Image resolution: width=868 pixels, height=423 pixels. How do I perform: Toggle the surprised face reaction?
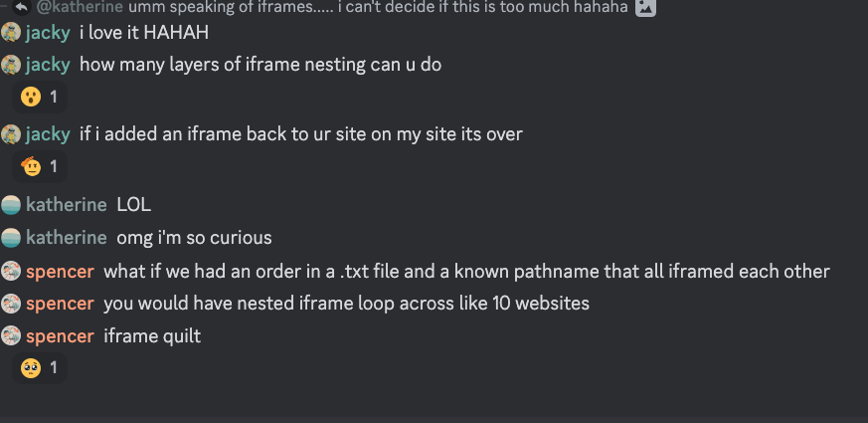[40, 97]
